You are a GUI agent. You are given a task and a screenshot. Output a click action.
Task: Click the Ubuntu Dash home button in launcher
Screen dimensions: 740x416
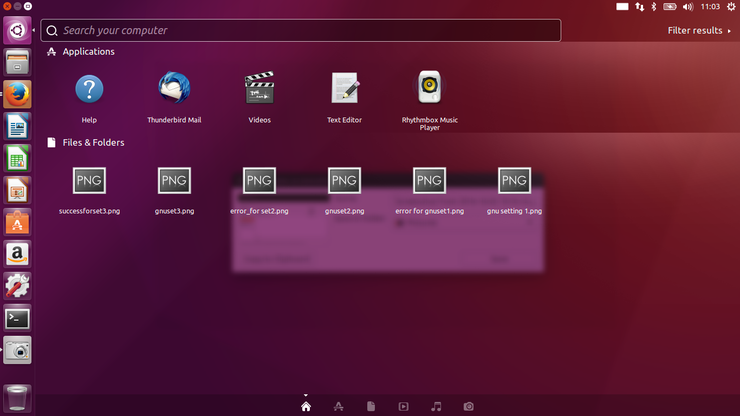[x=17, y=30]
